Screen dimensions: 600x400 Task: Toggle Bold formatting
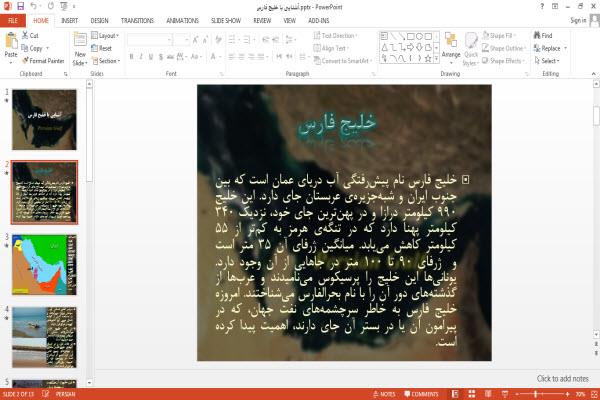(131, 57)
